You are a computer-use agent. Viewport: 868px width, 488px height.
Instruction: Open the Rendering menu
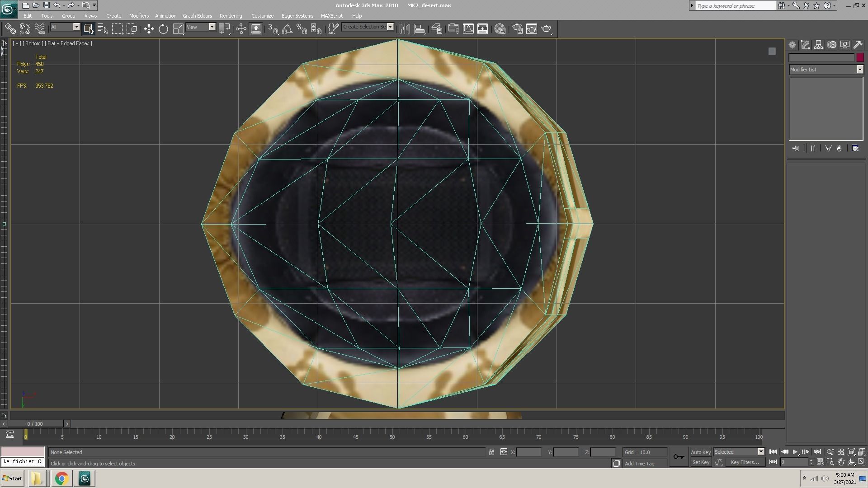pyautogui.click(x=231, y=16)
